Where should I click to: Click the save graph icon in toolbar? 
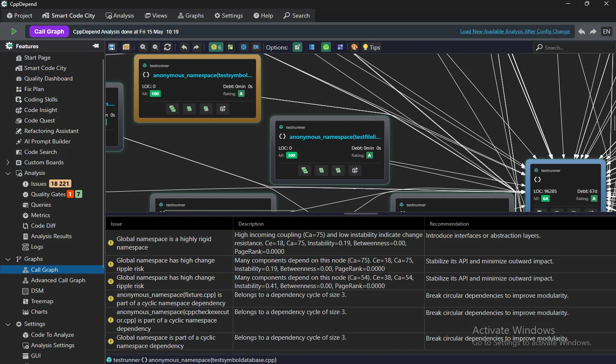112,47
